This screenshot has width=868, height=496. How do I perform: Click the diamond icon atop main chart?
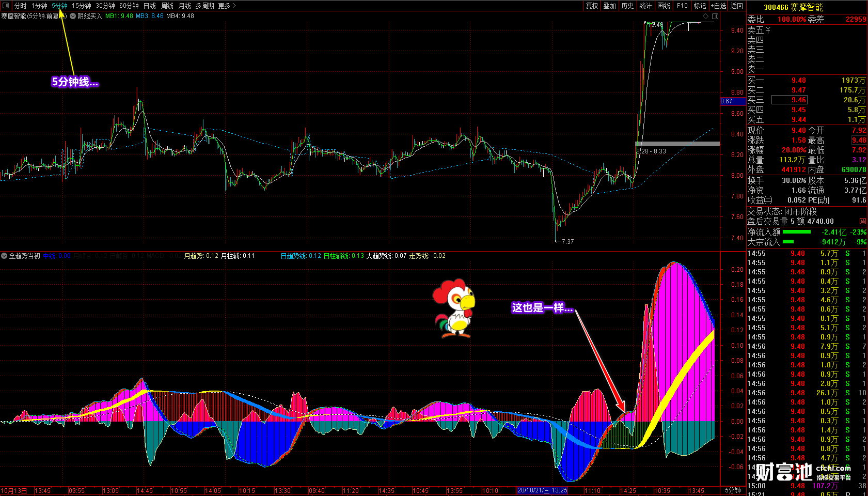pos(706,16)
